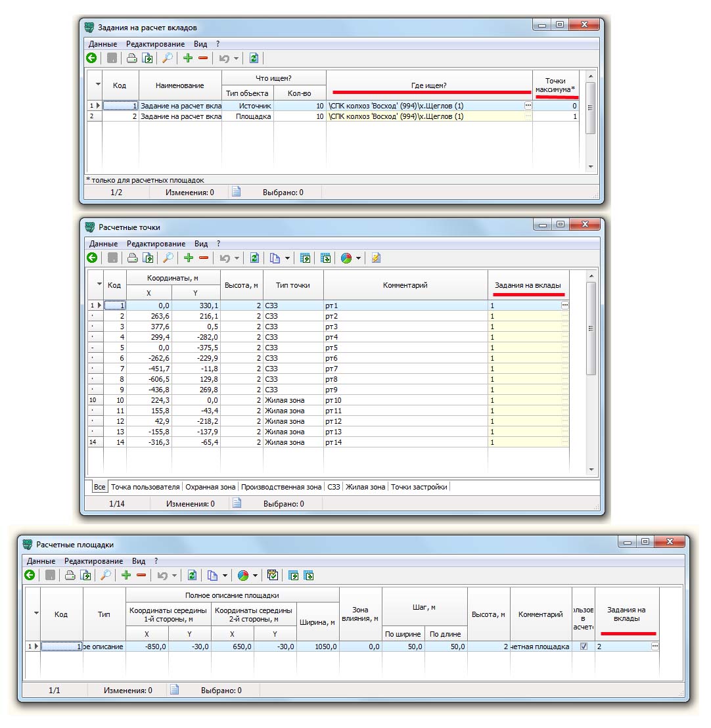Click green plus icon in Расчетные точки toolbar
711x728 pixels.
point(189,258)
